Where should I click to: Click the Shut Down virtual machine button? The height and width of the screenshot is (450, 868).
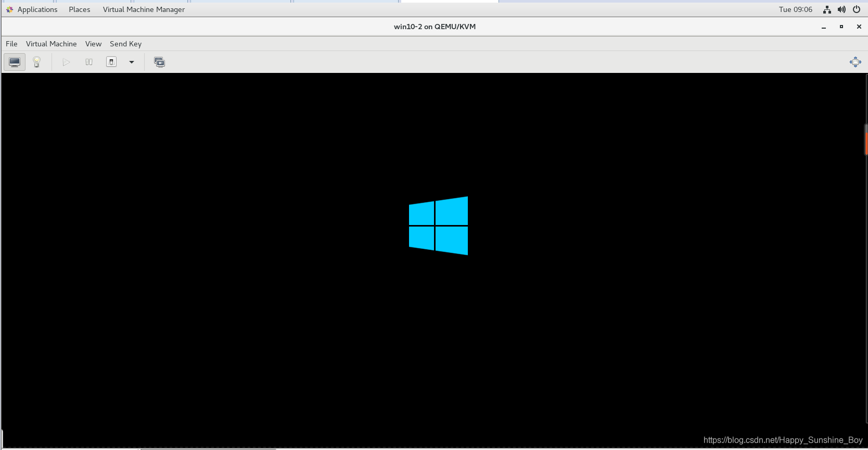click(x=111, y=62)
